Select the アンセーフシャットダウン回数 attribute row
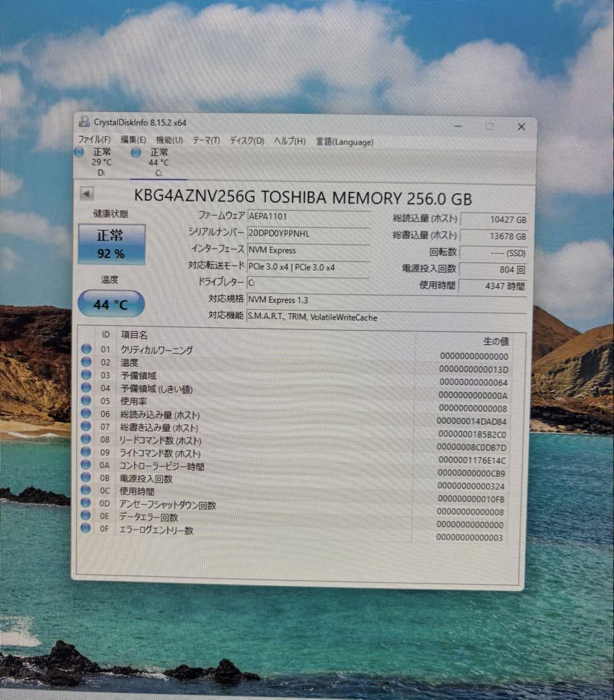The height and width of the screenshot is (700, 614). (x=294, y=507)
